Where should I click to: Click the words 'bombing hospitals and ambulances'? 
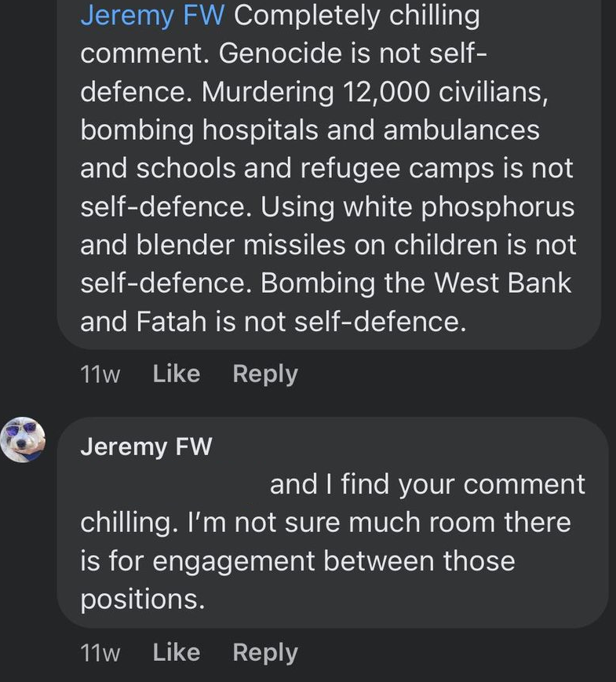click(x=310, y=130)
